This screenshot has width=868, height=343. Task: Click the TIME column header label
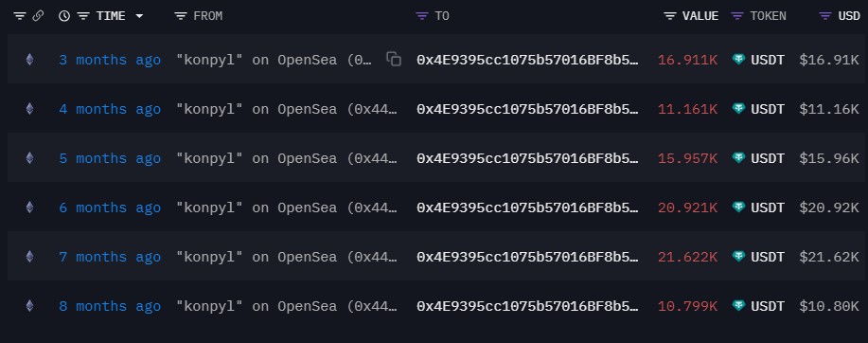[x=111, y=16]
